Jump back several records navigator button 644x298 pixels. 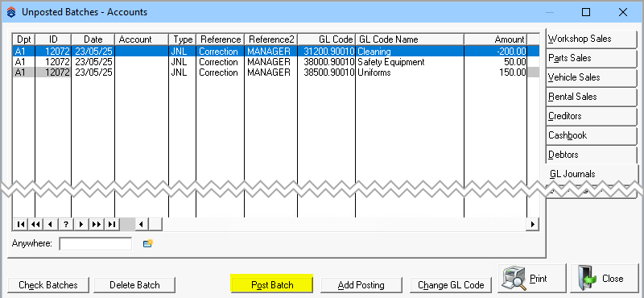coord(35,225)
